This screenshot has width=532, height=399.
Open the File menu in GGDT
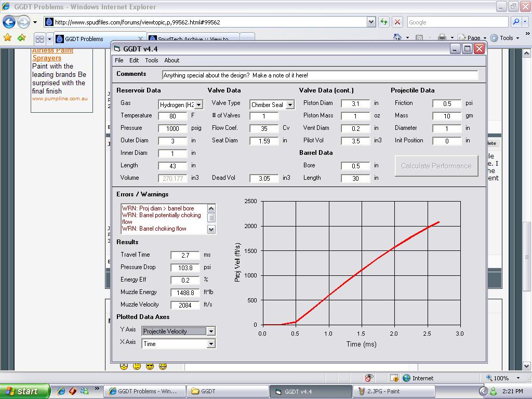coord(119,60)
